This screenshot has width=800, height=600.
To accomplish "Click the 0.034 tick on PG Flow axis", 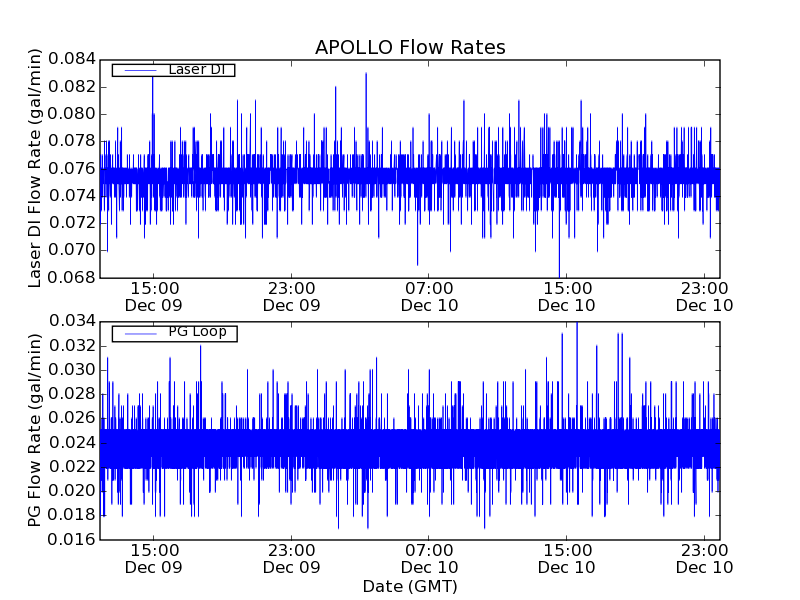I will coord(72,321).
